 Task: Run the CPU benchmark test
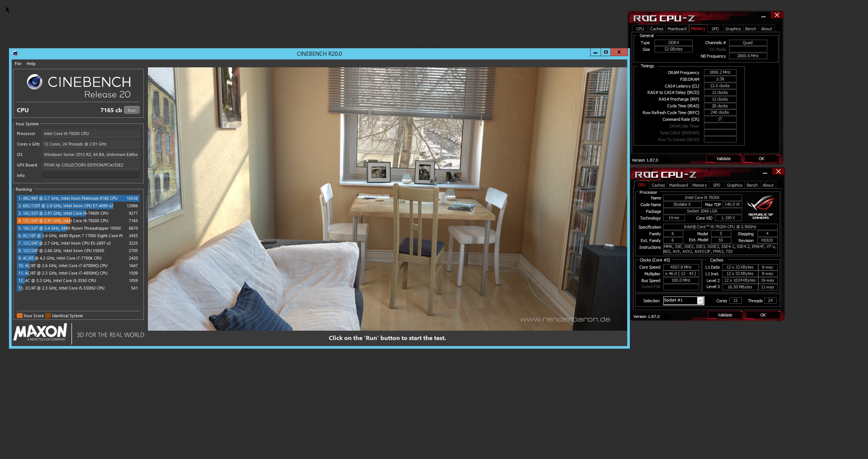(131, 110)
